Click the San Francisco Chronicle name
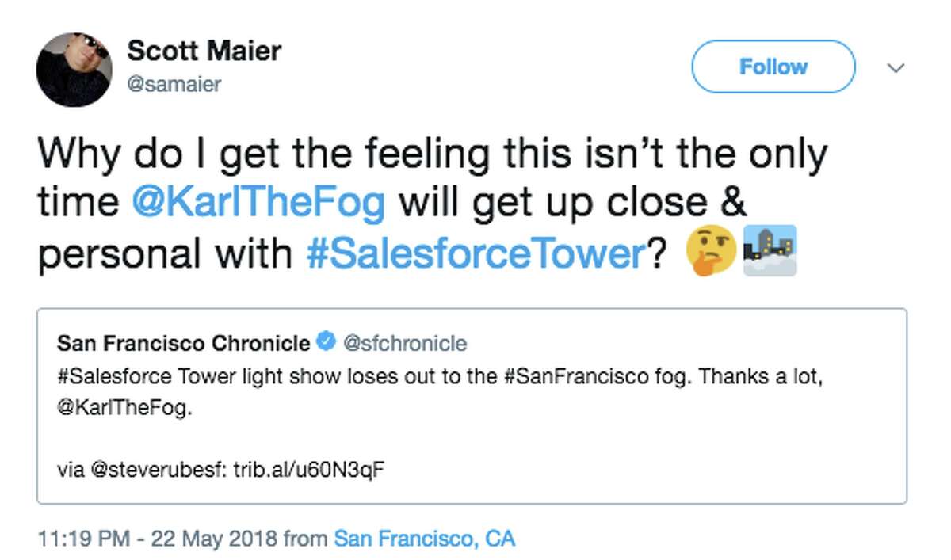This screenshot has width=951, height=560. tap(181, 344)
